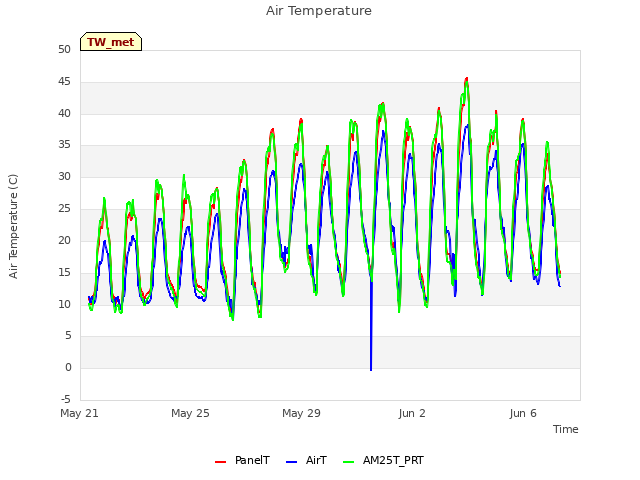Click the Jun 6 x-axis tick label
The width and height of the screenshot is (640, 480).
(x=523, y=413)
